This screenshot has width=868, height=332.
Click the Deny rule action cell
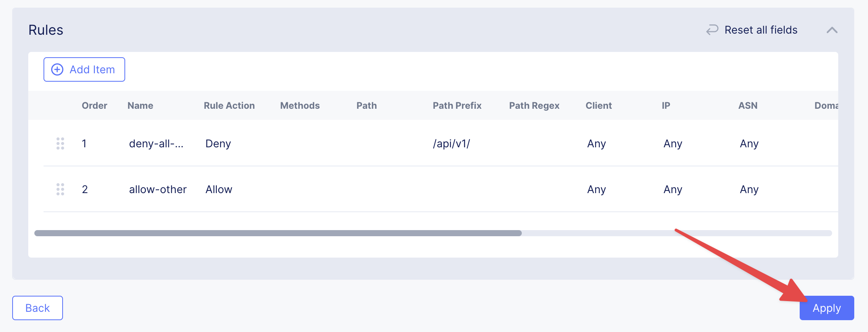(218, 143)
